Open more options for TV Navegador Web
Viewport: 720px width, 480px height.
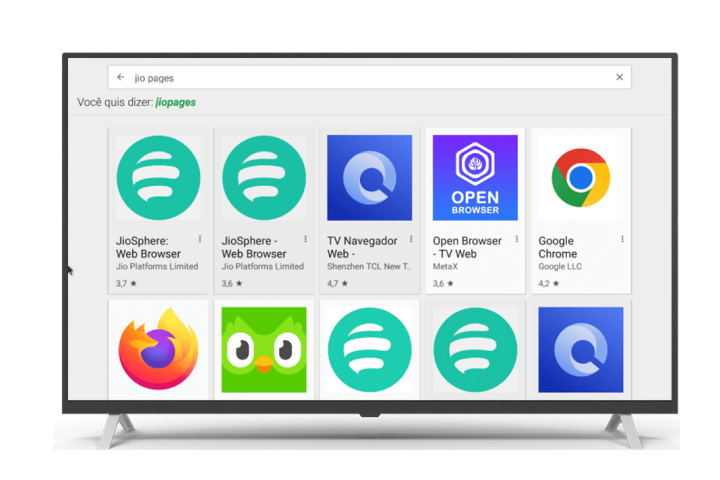pos(411,239)
